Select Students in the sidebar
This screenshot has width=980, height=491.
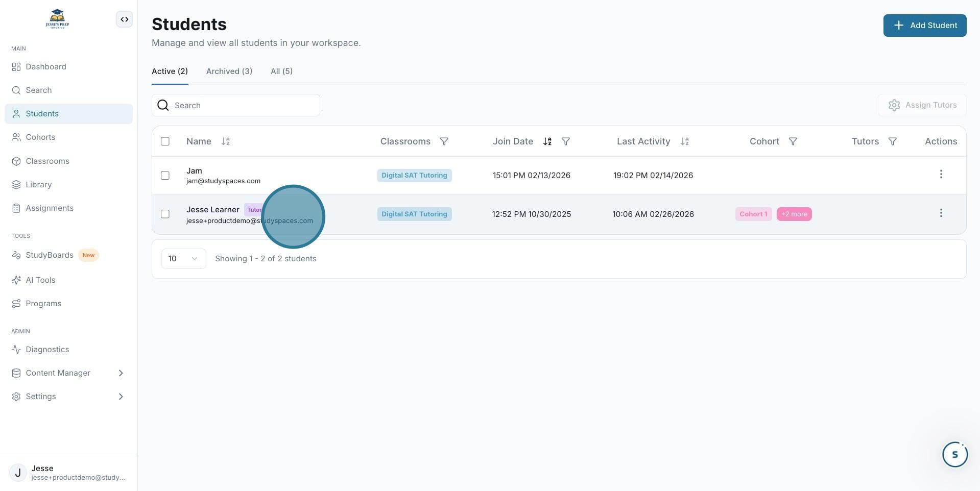tap(68, 114)
